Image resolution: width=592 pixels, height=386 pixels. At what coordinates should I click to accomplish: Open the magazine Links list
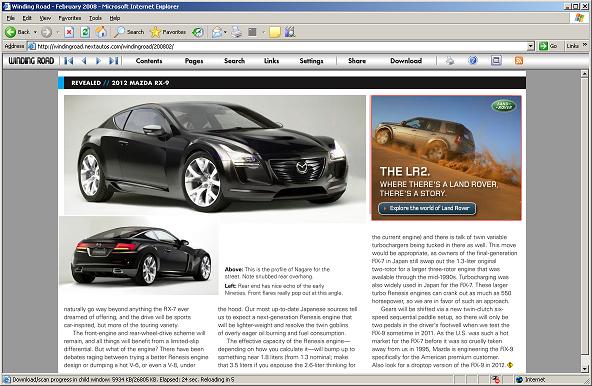[271, 61]
